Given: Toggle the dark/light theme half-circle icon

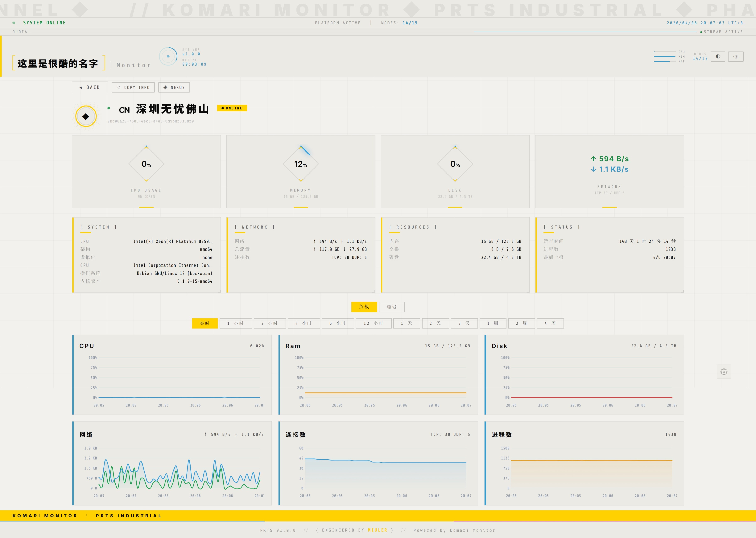Looking at the screenshot, I should click(718, 57).
